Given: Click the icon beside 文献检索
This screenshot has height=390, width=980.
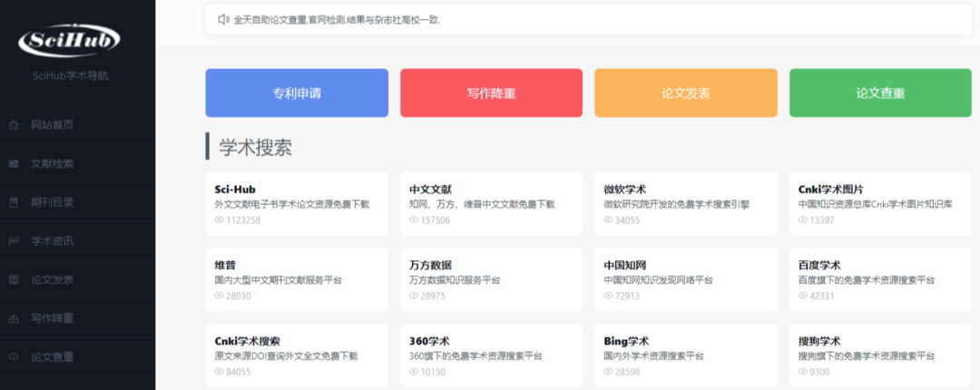Looking at the screenshot, I should [x=14, y=164].
